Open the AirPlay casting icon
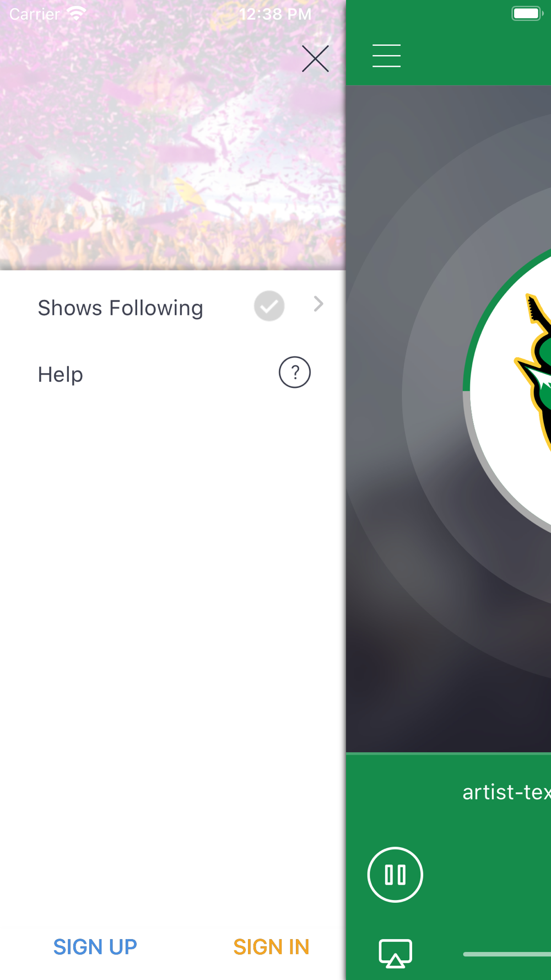Image resolution: width=551 pixels, height=980 pixels. (395, 954)
